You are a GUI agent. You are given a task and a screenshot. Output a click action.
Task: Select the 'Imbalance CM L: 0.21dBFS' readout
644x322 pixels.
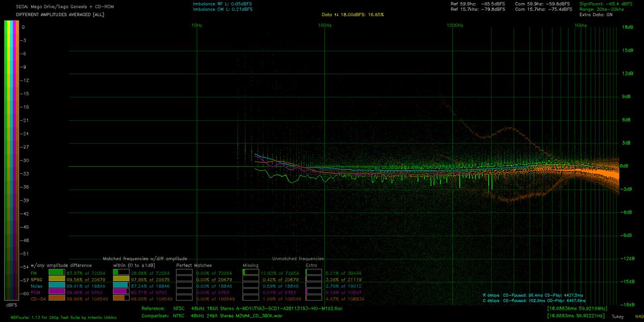tap(222, 9)
